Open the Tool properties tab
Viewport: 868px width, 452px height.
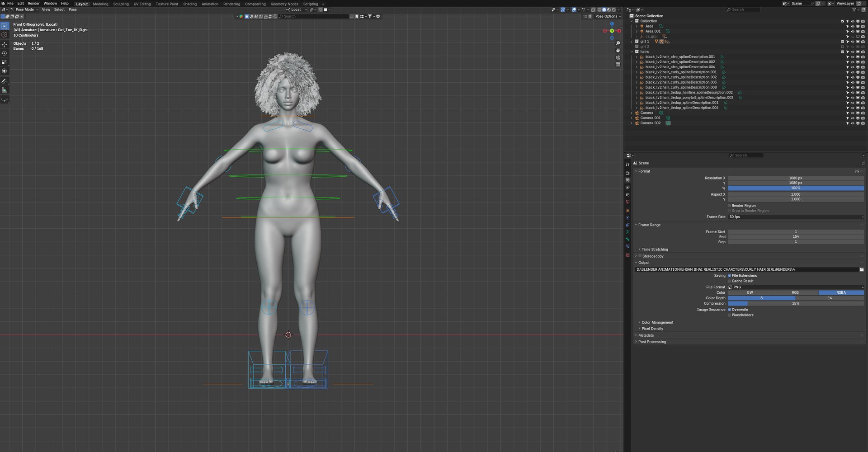coord(627,165)
